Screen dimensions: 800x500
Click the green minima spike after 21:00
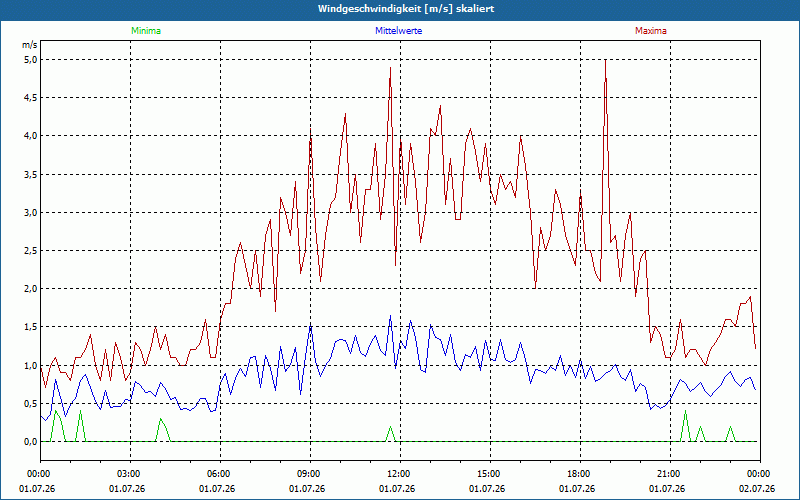(685, 412)
